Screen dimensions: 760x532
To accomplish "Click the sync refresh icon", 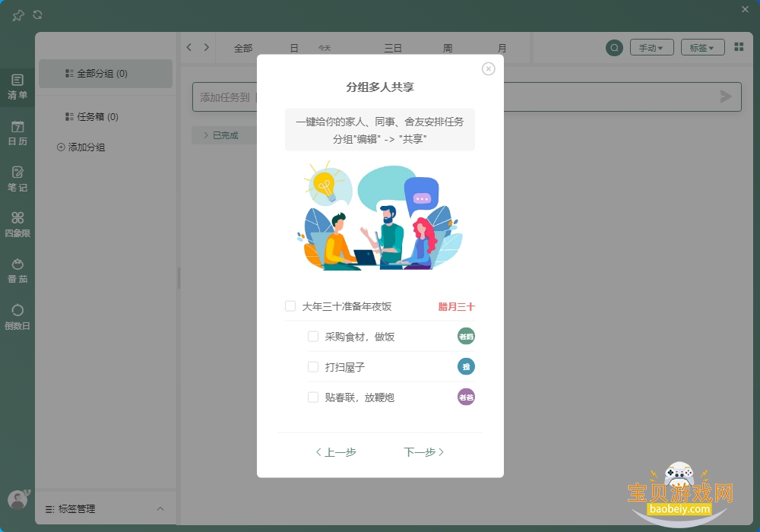I will click(x=37, y=15).
